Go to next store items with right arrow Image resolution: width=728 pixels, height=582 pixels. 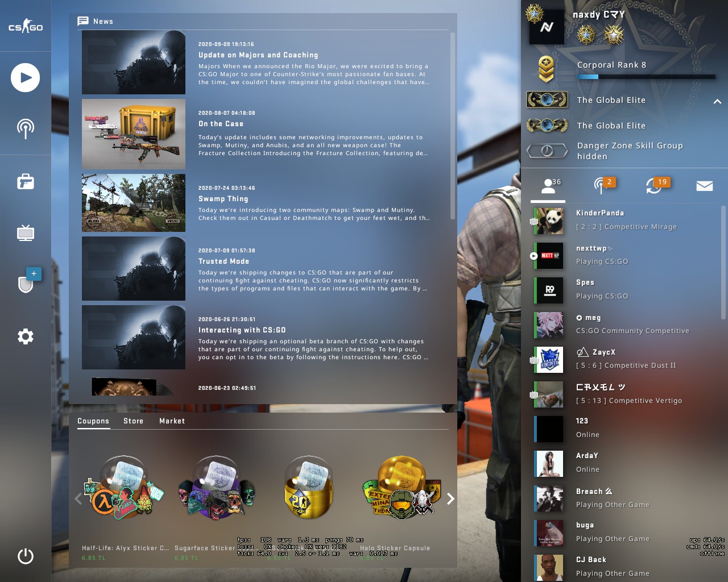[450, 498]
